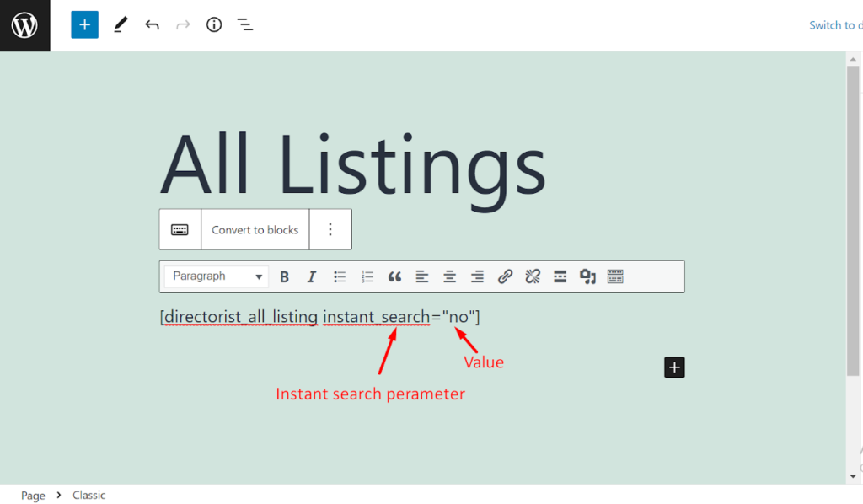Screen dimensions: 863x504
Task: Click the scrollbar down arrow
Action: point(853,476)
